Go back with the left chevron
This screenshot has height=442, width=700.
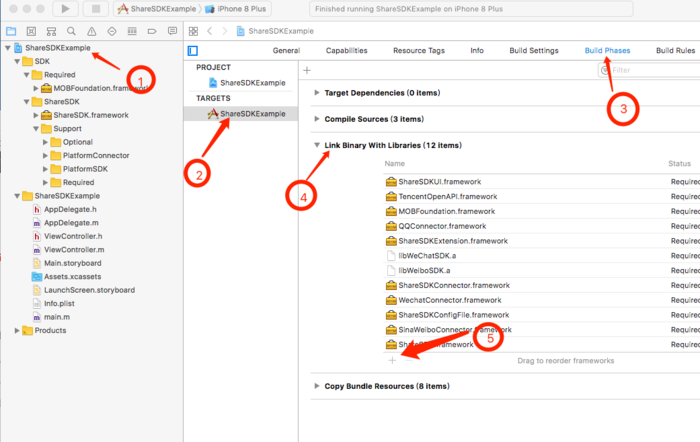click(209, 31)
